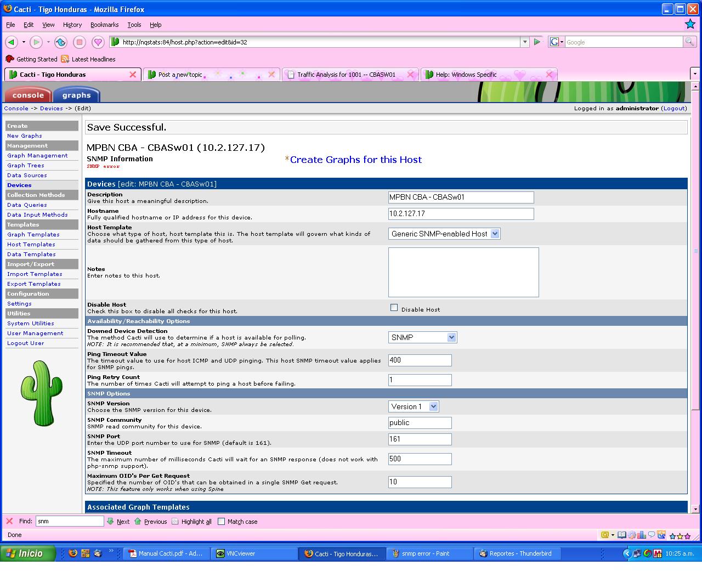Launch Firefox from the quick launch bar
Viewport: 702px width, 588px height.
tap(73, 553)
